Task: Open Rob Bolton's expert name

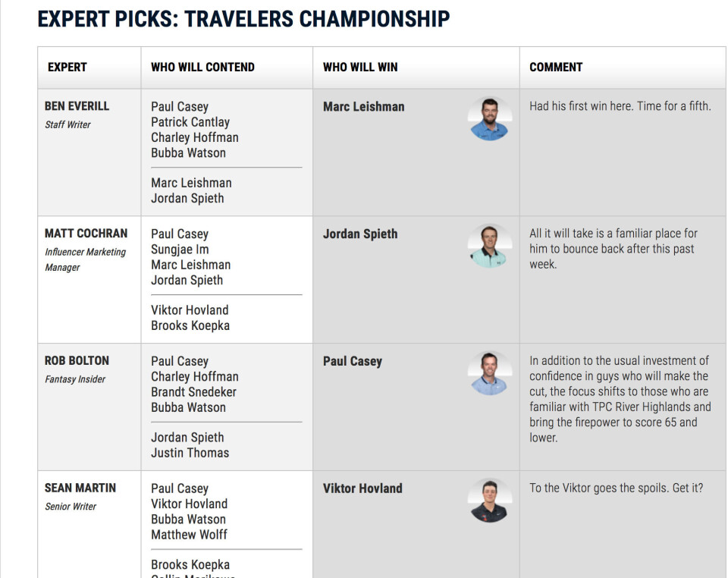Action: (77, 361)
